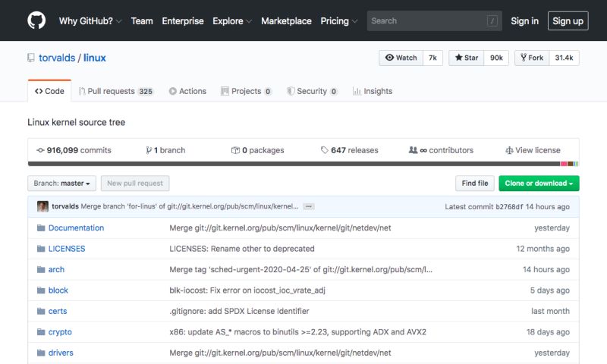The height and width of the screenshot is (364, 607).
Task: Open the linux repository name link
Action: click(94, 58)
